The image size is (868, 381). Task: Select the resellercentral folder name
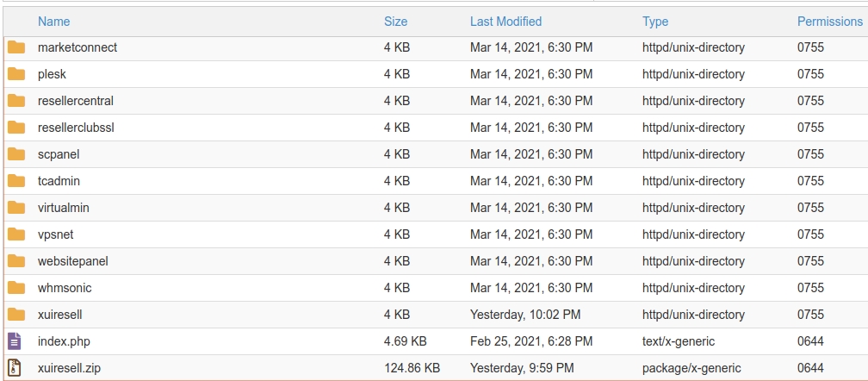click(x=76, y=101)
